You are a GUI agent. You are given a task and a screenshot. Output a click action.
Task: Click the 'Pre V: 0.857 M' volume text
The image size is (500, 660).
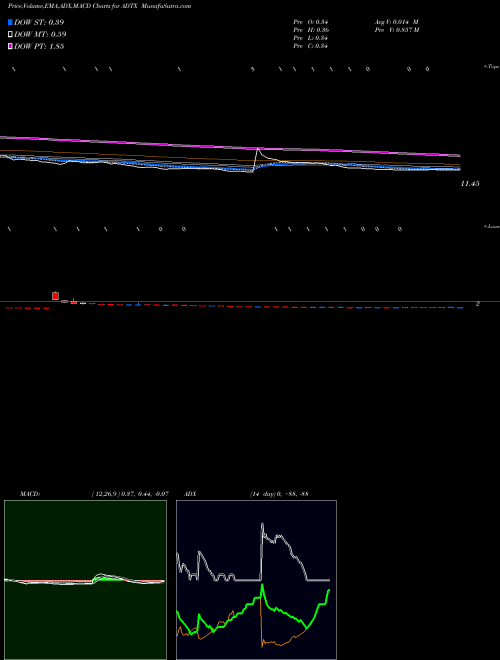click(396, 30)
